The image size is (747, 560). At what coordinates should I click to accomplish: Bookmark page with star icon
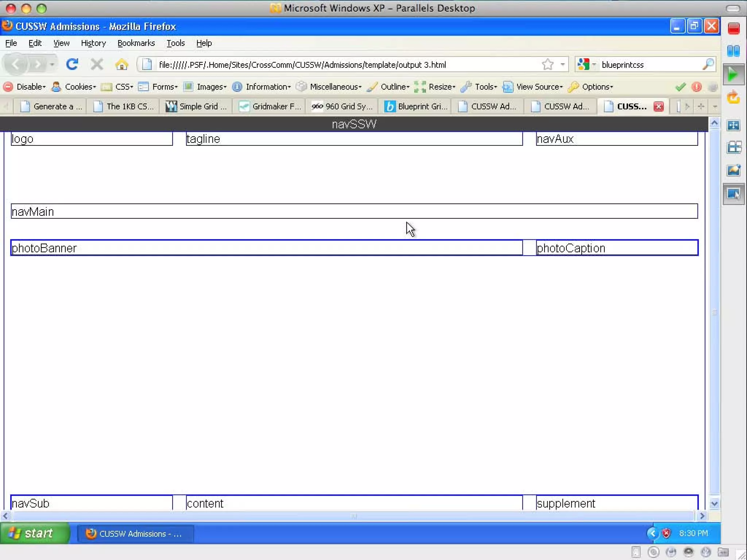[547, 65]
